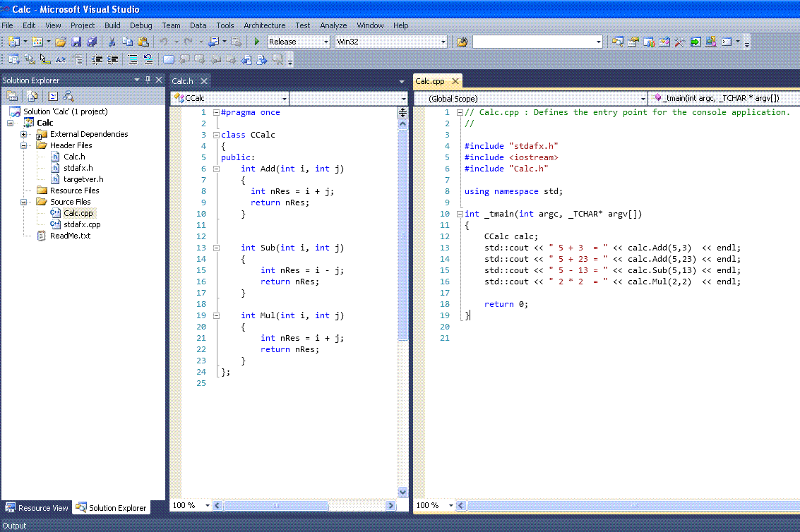Select stdafx.h in Header Files
The width and height of the screenshot is (800, 532).
(78, 168)
